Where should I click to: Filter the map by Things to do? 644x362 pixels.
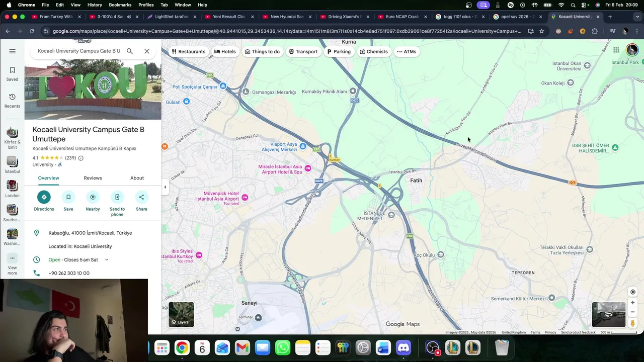262,51
